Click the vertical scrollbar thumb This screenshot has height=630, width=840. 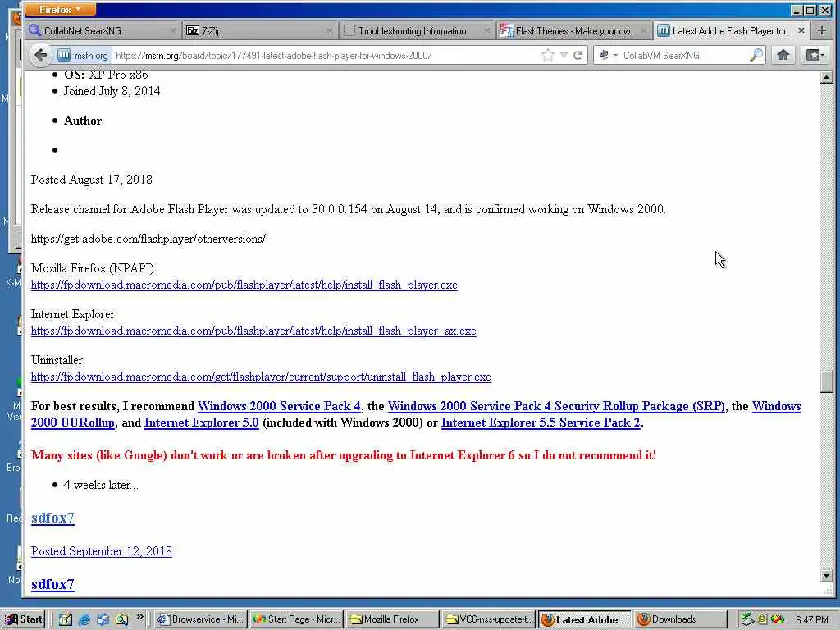coord(827,381)
